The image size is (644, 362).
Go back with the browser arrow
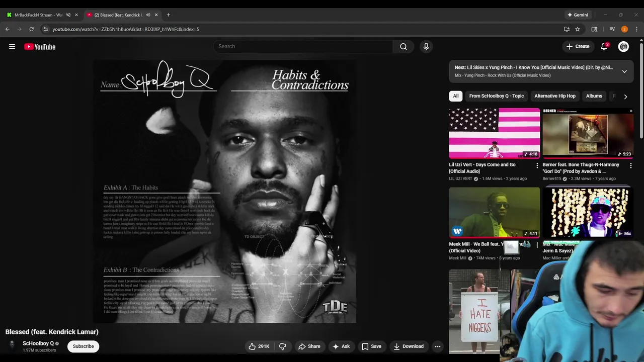pyautogui.click(x=8, y=29)
